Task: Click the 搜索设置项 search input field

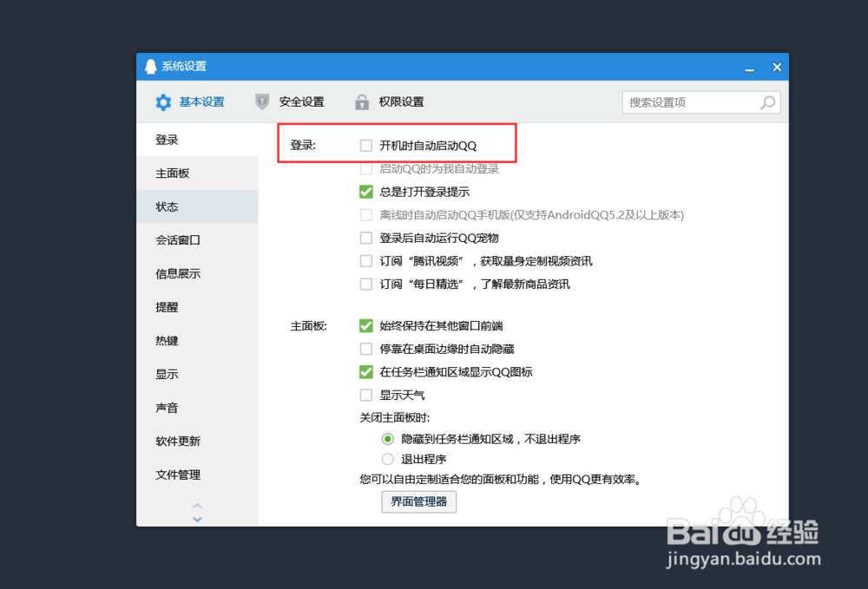Action: pyautogui.click(x=686, y=102)
